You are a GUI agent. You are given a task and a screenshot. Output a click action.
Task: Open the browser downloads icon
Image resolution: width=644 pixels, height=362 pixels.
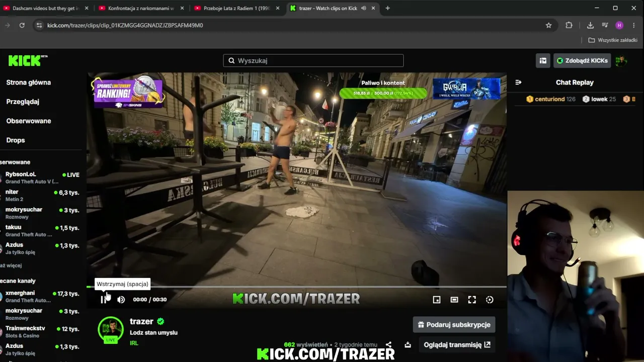pos(590,25)
